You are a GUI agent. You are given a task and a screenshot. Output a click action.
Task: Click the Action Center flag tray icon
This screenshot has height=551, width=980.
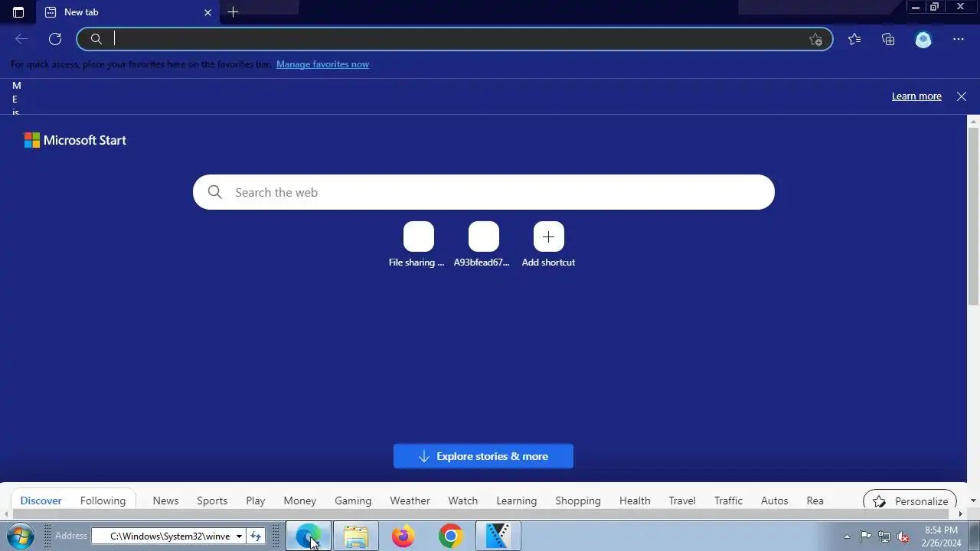pos(866,536)
